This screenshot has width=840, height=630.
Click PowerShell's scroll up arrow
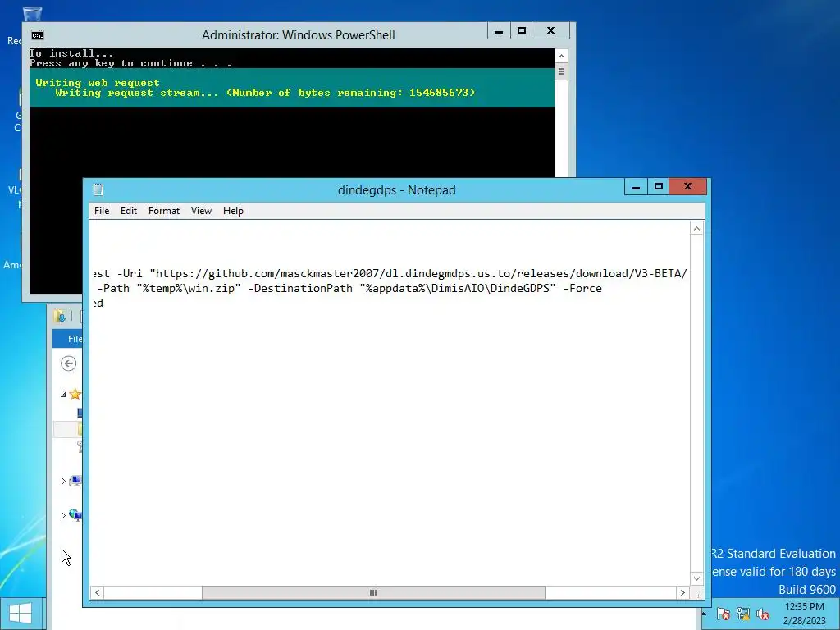[561, 57]
